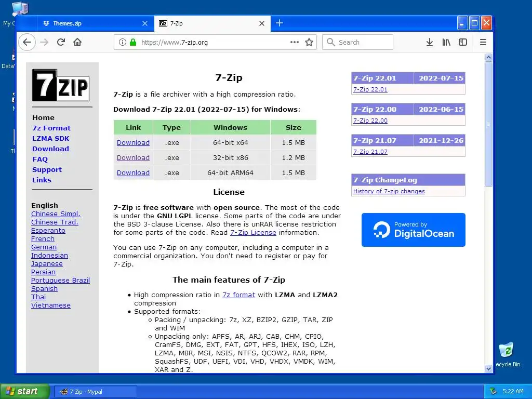The image size is (532, 399).
Task: Switch language to French
Action: 43,238
